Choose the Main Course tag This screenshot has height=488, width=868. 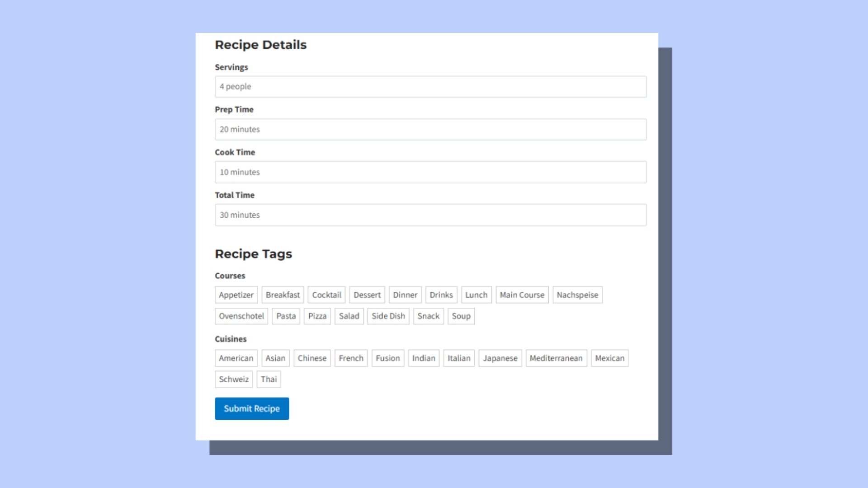tap(522, 295)
